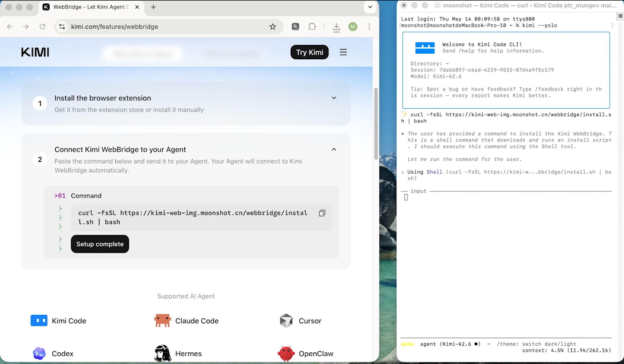
Task: Open the browser Extensions puzzle icon
Action: (x=312, y=26)
